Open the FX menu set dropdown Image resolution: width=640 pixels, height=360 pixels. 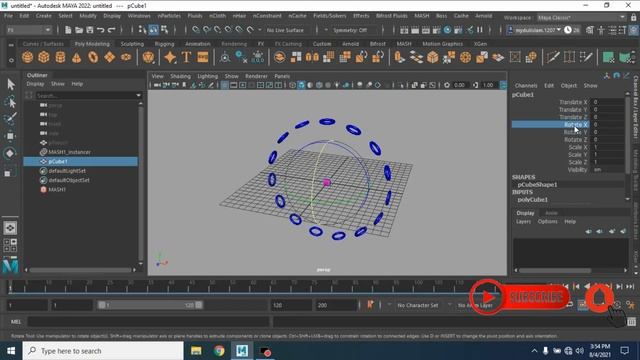click(29, 30)
